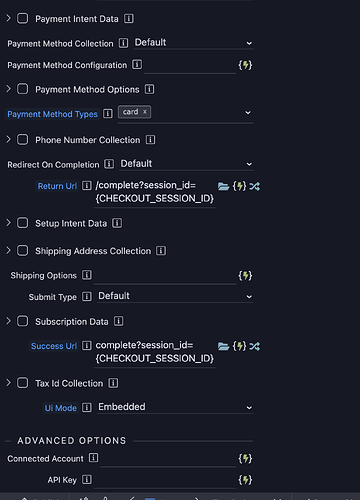Open the info icon next to Ui Mode
This screenshot has height=500, width=360.
pos(87,407)
